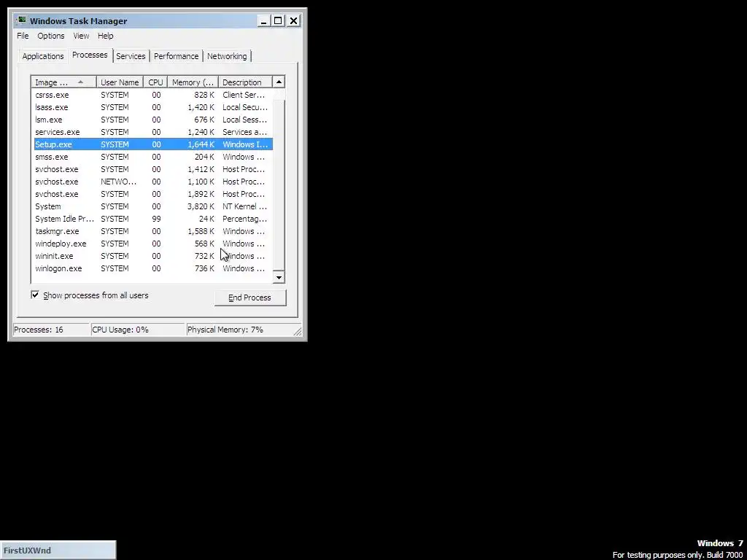Click the 99 CPU value
747x560 pixels.
(x=156, y=219)
